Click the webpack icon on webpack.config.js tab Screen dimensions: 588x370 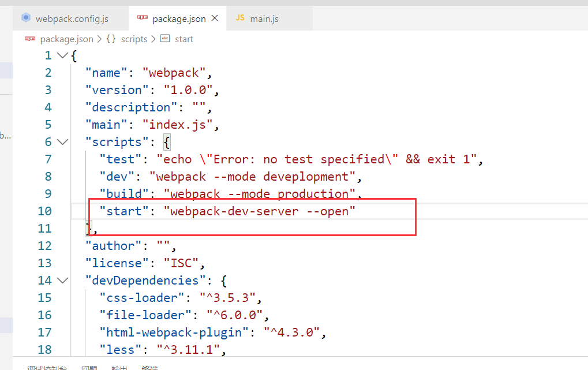(x=26, y=18)
